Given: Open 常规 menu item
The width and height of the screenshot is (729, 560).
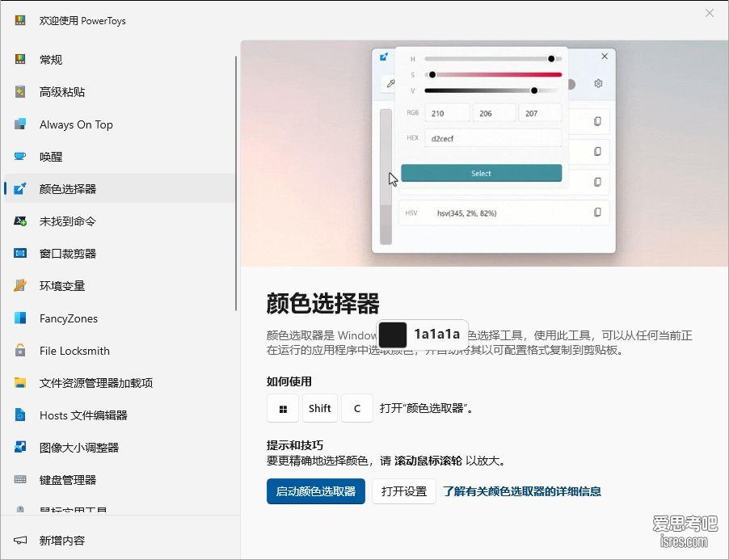Looking at the screenshot, I should (x=119, y=59).
